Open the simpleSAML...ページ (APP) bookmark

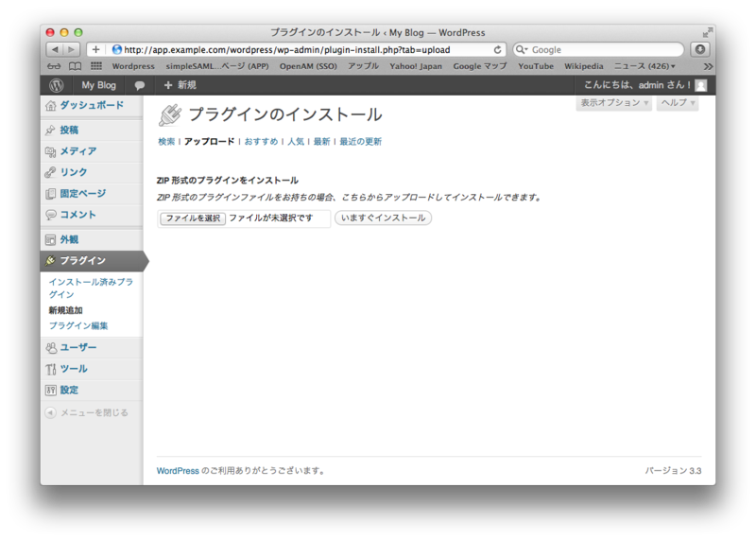coord(217,66)
